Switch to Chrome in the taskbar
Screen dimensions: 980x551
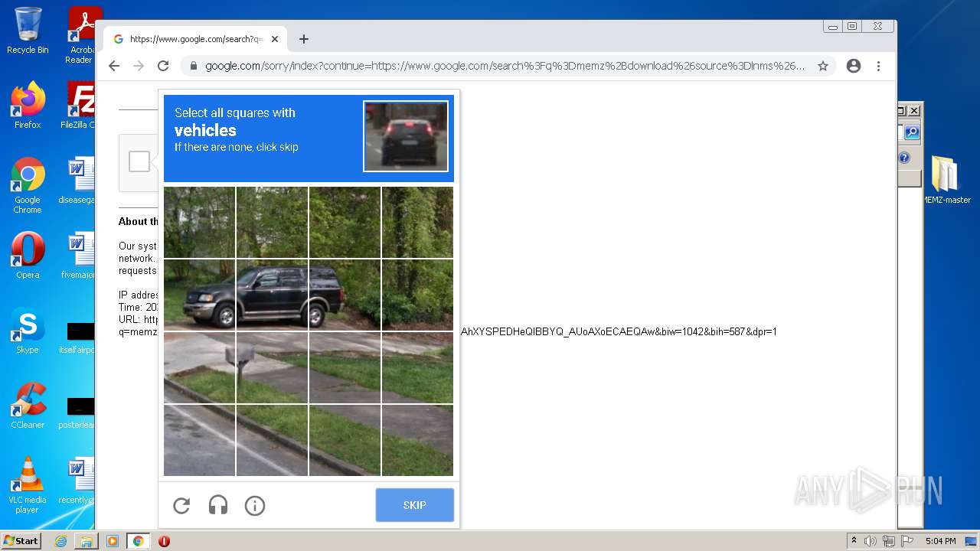click(x=138, y=541)
